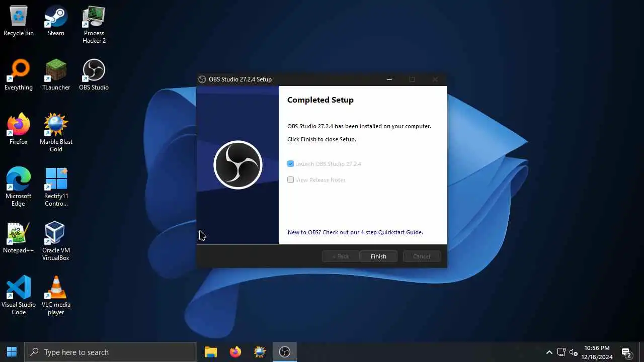Show hidden system tray icons
Viewport: 644px width, 362px height.
pyautogui.click(x=549, y=352)
